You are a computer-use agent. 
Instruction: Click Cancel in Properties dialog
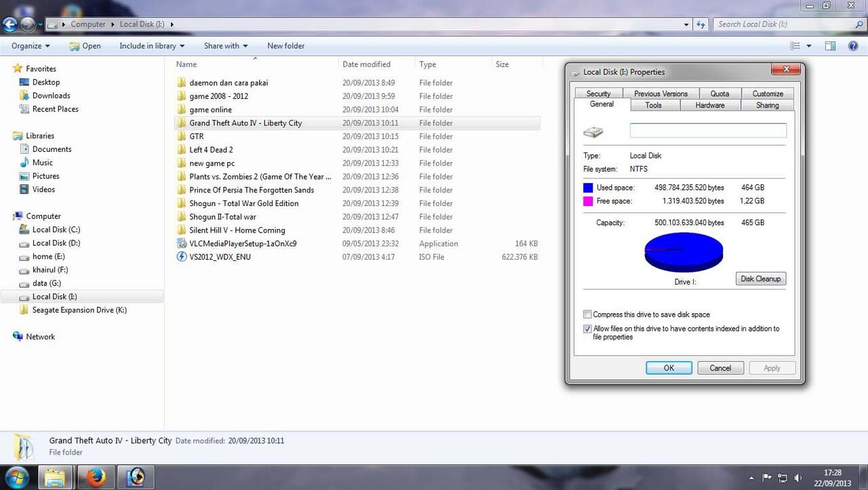pos(720,368)
